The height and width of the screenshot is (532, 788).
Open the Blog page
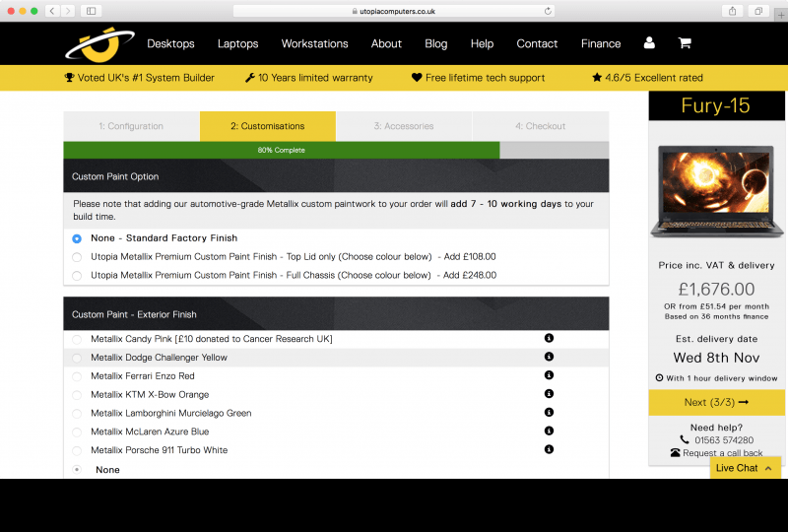coord(435,43)
